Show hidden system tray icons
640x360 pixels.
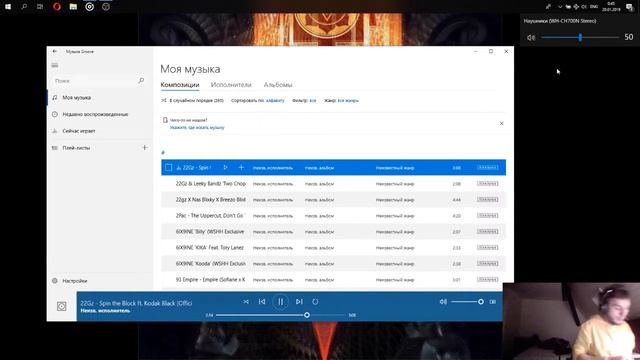tap(560, 7)
